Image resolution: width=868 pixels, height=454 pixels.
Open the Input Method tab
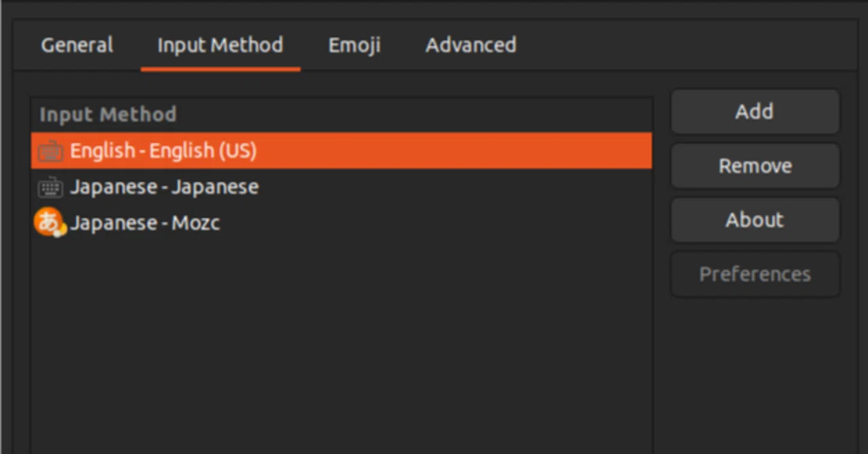[x=220, y=45]
